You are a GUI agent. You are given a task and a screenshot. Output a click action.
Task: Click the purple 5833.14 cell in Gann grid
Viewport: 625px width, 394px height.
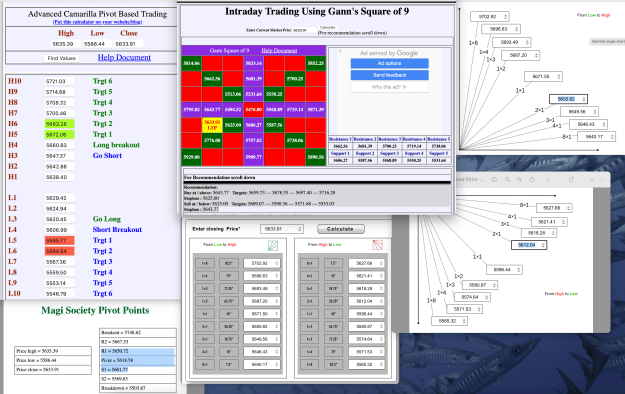point(254,63)
